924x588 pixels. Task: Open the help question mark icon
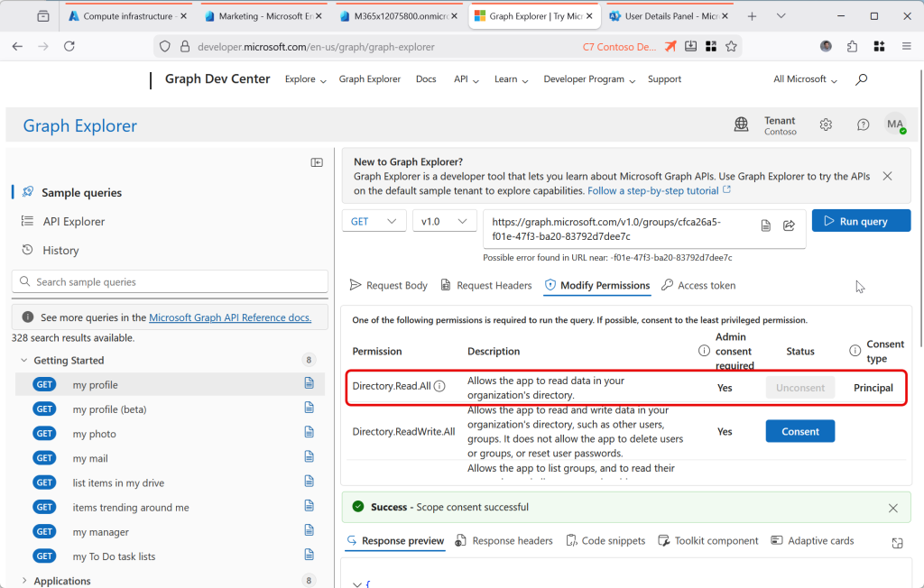[863, 124]
